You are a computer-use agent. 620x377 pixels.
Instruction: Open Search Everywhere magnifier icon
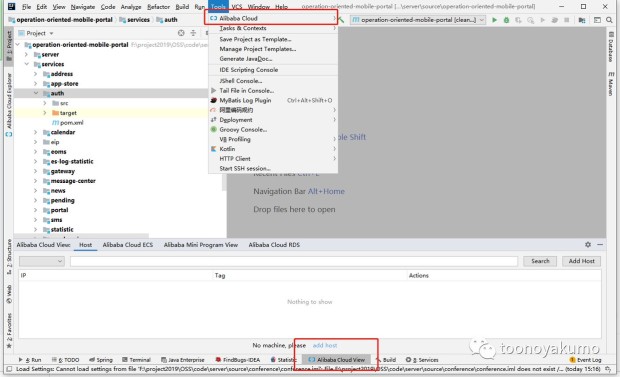(609, 20)
